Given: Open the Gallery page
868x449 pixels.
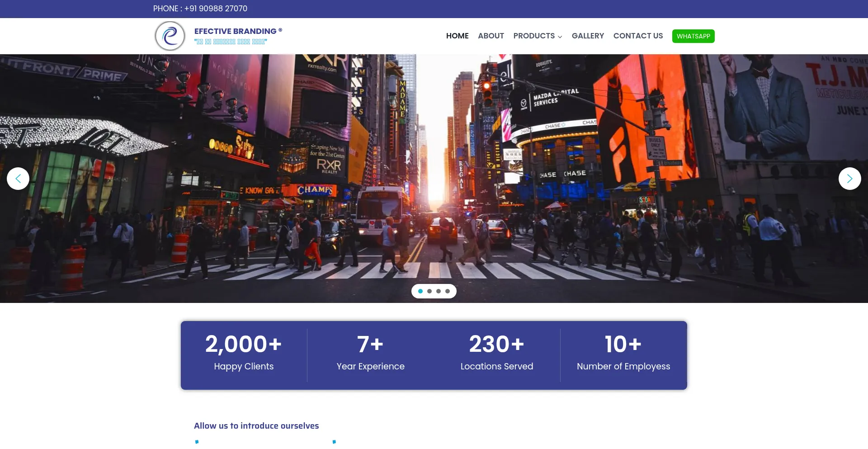Looking at the screenshot, I should pyautogui.click(x=588, y=36).
